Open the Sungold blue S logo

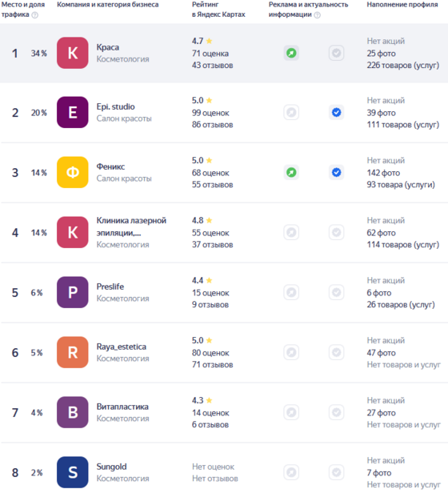(73, 472)
